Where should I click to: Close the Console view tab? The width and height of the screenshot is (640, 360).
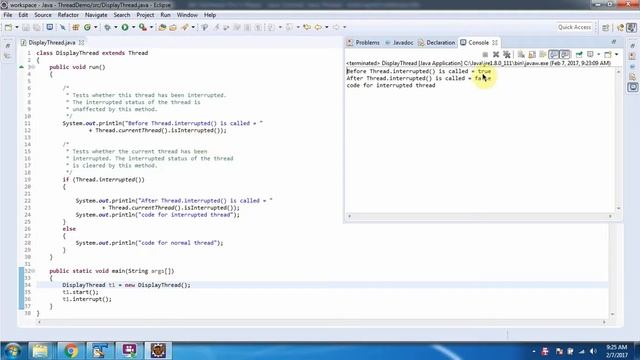495,42
